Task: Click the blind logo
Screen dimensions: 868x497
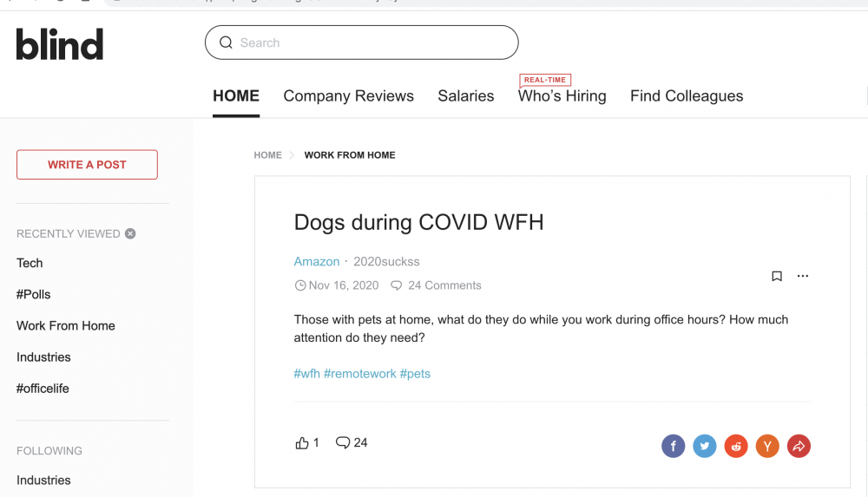Action: pyautogui.click(x=60, y=44)
